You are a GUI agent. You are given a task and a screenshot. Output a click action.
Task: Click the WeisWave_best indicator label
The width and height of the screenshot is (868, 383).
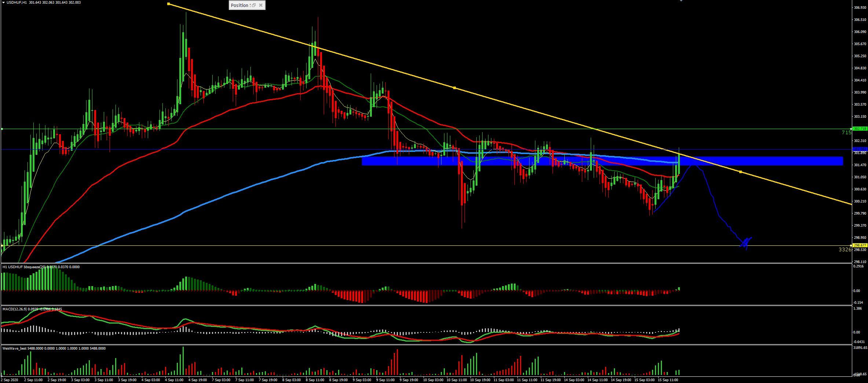point(14,348)
